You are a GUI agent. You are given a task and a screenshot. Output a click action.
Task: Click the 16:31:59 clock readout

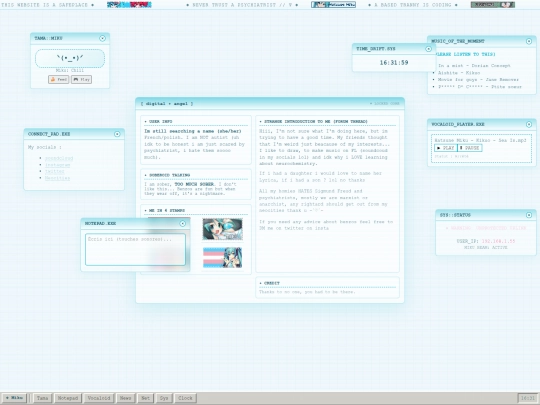(394, 63)
